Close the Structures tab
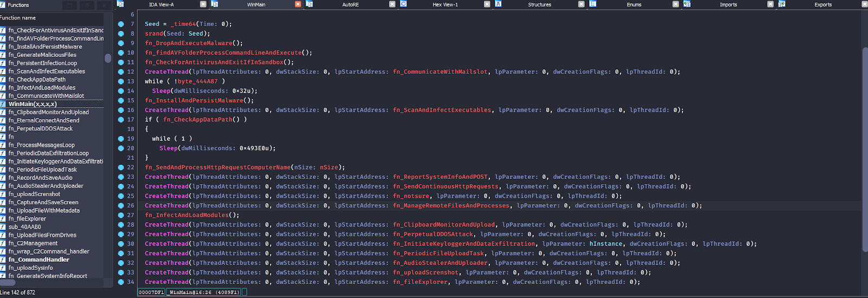Screen dimensions: 868x298 pos(581,4)
